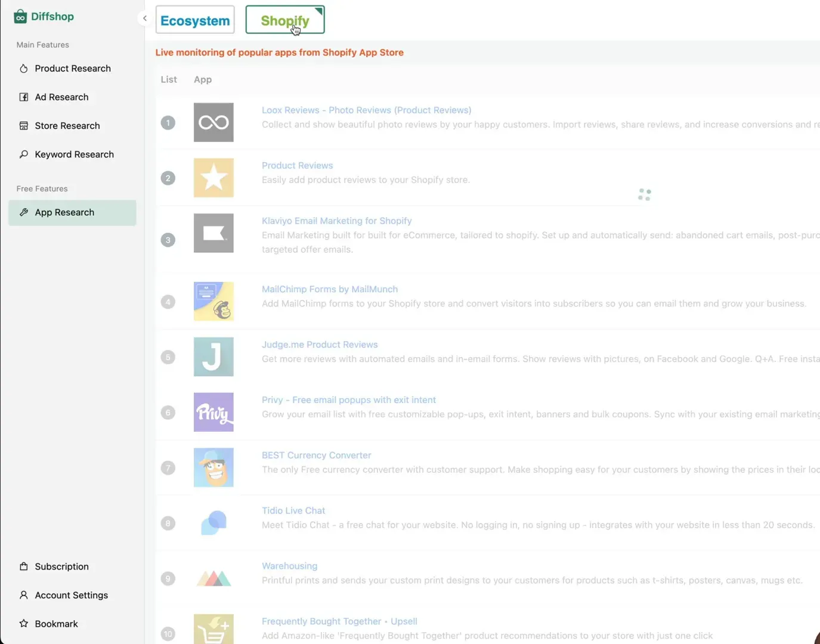The image size is (820, 644).
Task: Open the MailChimp Forms app icon
Action: [213, 302]
